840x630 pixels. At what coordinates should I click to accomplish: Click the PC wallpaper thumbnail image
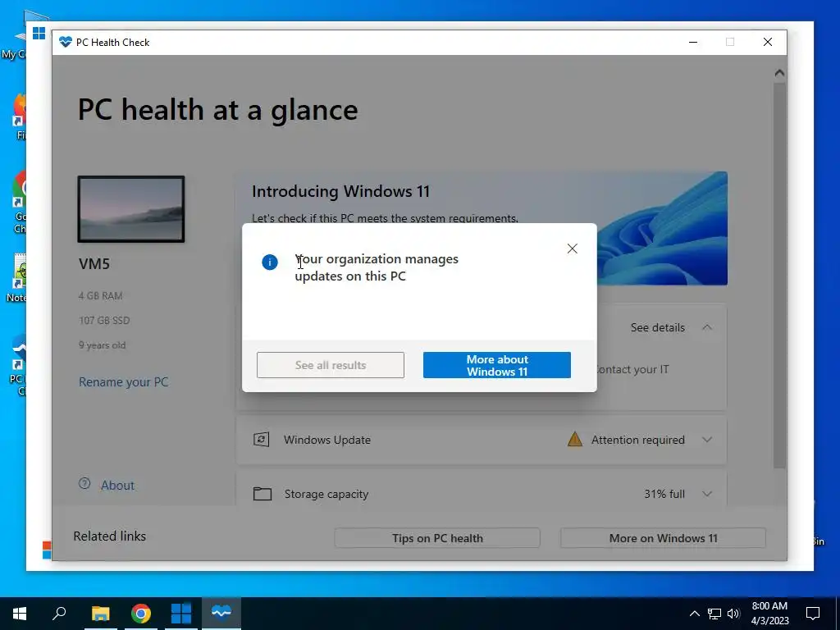pyautogui.click(x=131, y=209)
